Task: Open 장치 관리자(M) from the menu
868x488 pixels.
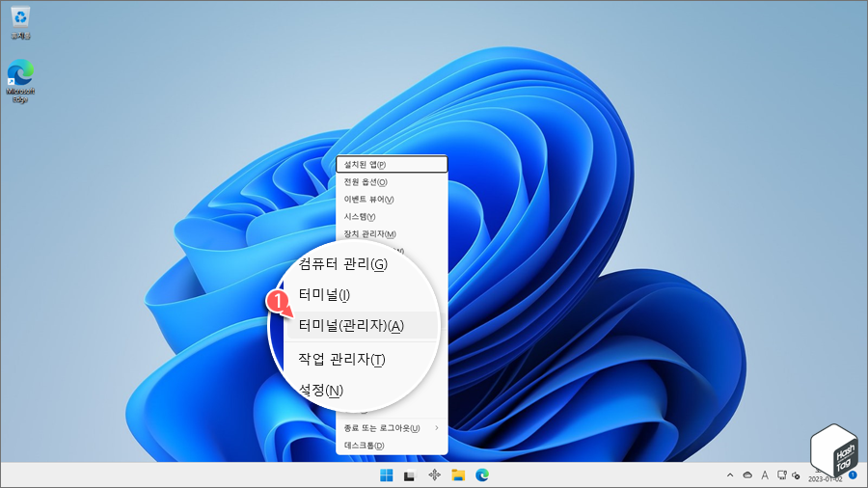Action: tap(392, 234)
